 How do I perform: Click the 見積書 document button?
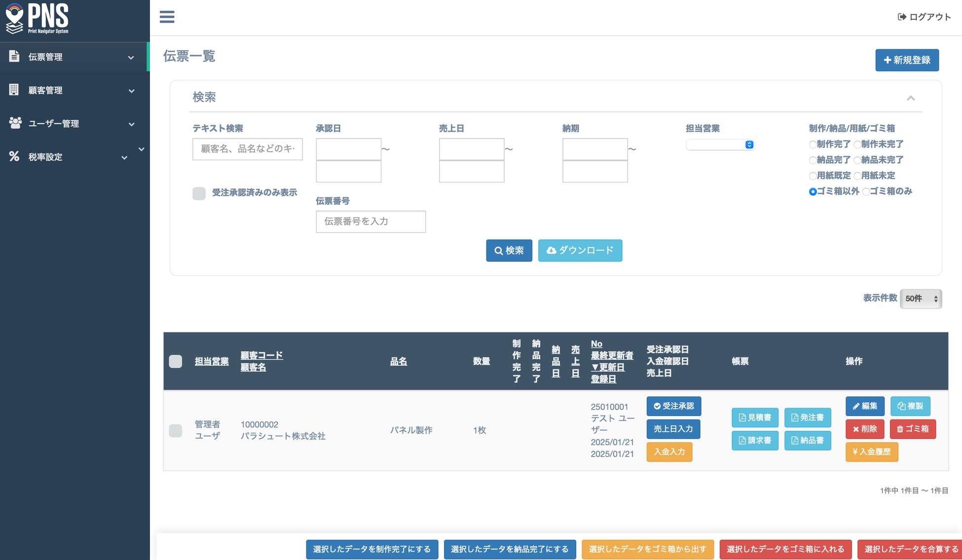click(755, 418)
